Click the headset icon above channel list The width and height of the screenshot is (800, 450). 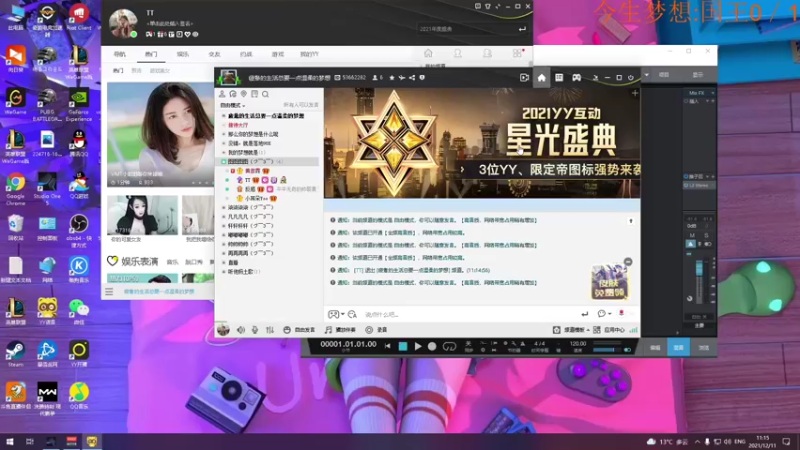pos(233,94)
